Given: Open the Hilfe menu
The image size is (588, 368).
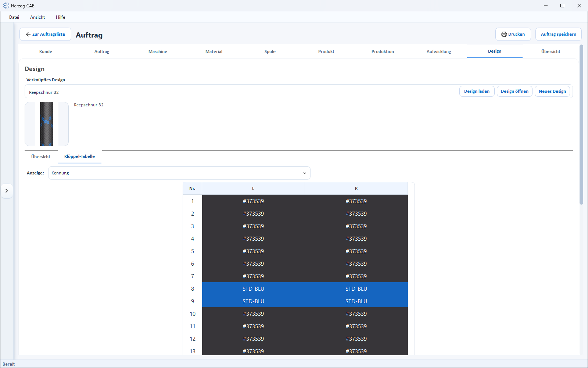Looking at the screenshot, I should tap(61, 17).
